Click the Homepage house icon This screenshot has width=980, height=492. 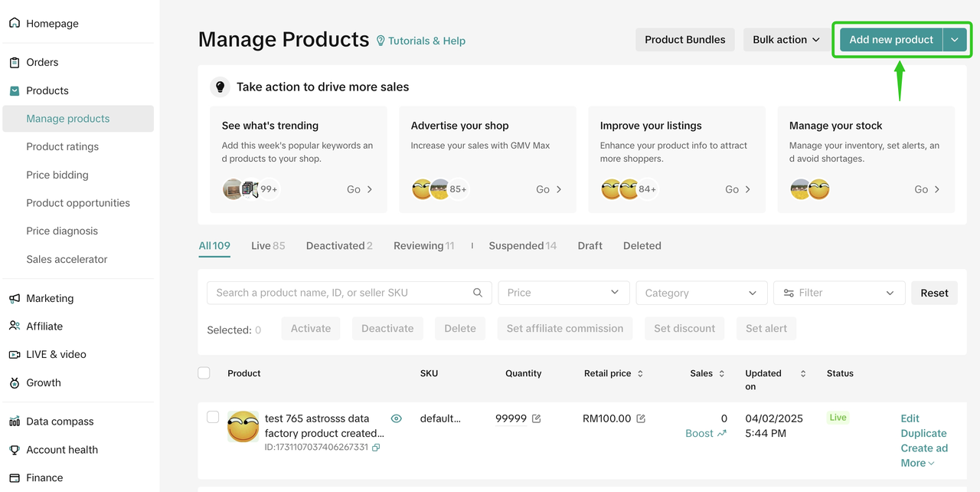tap(15, 23)
